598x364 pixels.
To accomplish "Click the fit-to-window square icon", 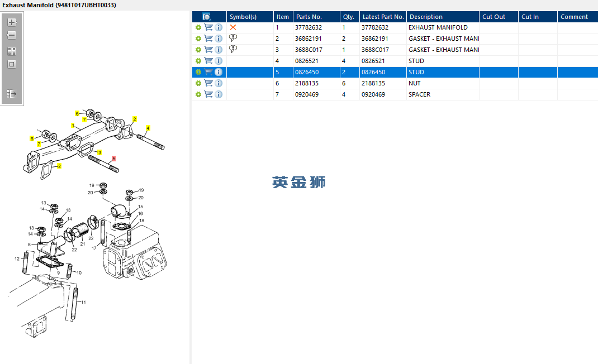I will 12,64.
